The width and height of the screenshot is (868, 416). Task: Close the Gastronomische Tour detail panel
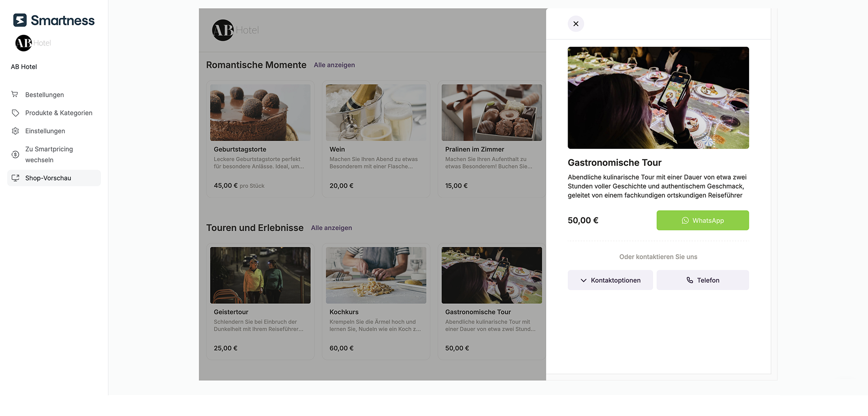575,23
